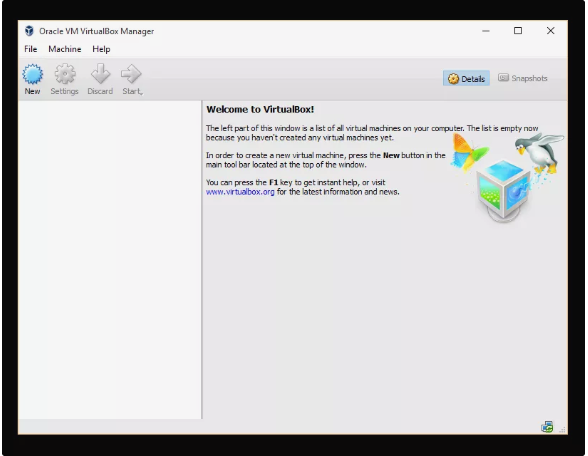This screenshot has height=456, width=588.
Task: Close the Oracle VM VirtualBox Manager window
Action: point(550,31)
